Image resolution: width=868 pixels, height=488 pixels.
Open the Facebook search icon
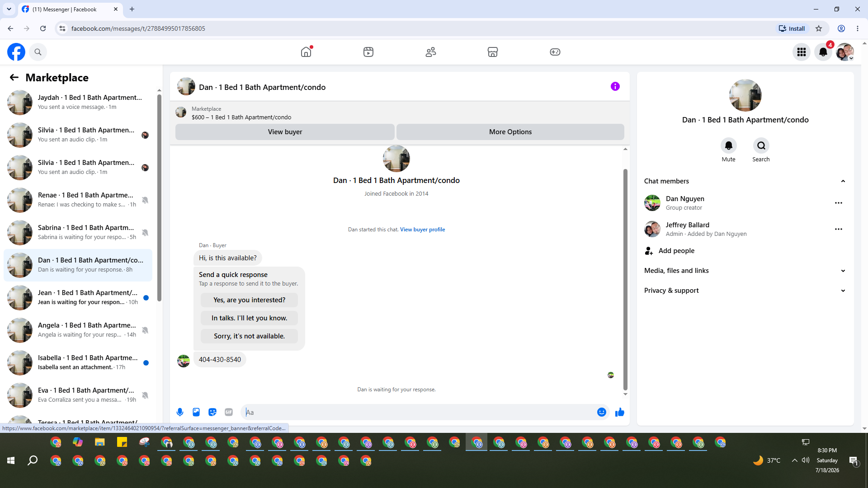pos(38,52)
